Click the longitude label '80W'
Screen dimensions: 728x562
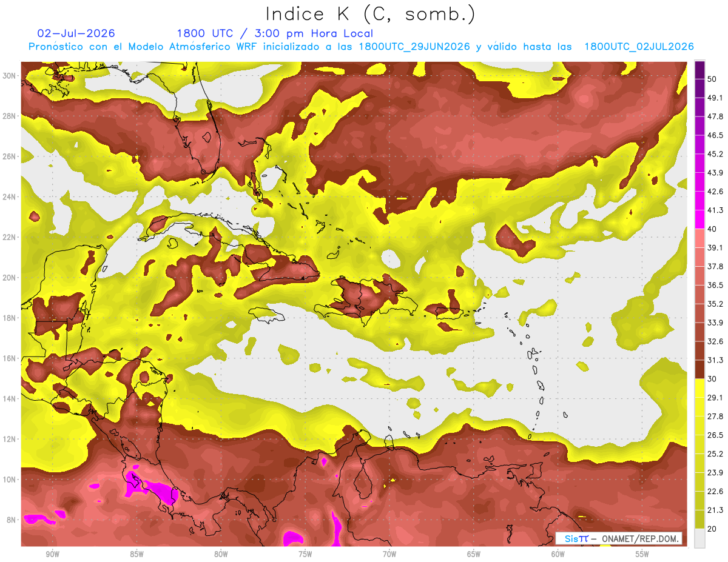[x=221, y=554]
